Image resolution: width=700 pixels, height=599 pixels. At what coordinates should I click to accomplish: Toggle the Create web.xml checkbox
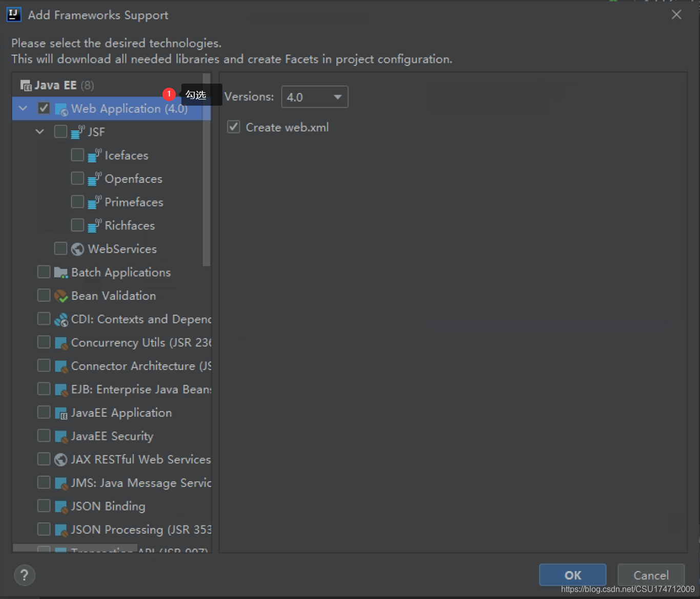click(x=234, y=127)
